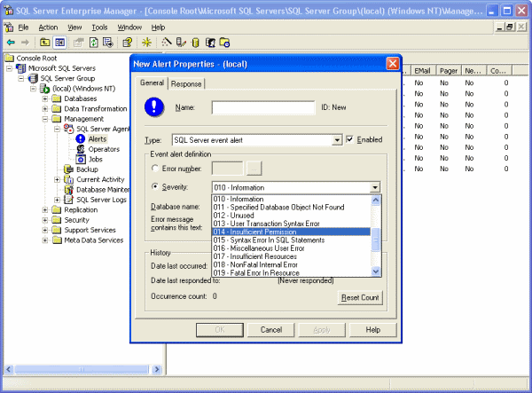
Task: Sort by the EMail column header
Action: pos(423,71)
